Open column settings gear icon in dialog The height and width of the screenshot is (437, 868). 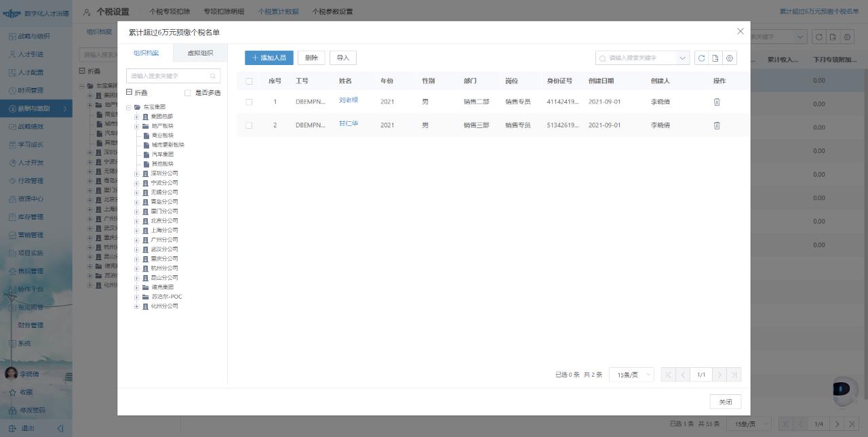(730, 58)
